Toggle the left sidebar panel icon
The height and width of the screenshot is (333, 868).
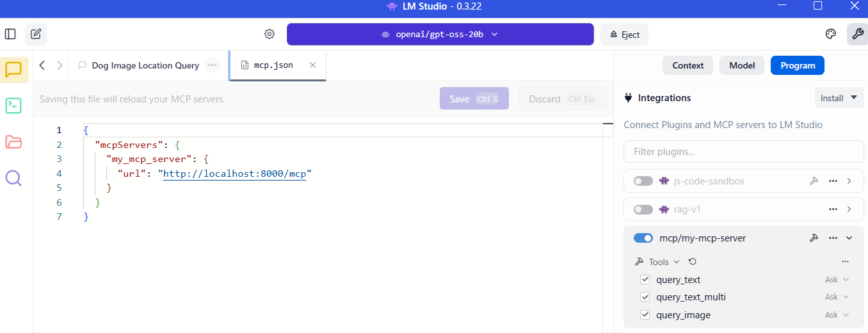[x=10, y=34]
